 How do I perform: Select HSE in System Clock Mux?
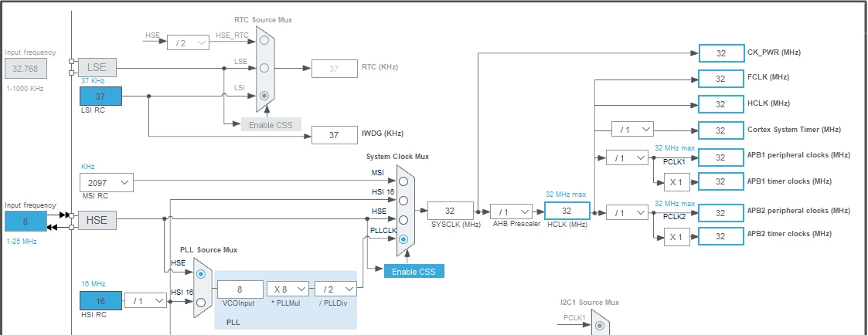[x=403, y=219]
